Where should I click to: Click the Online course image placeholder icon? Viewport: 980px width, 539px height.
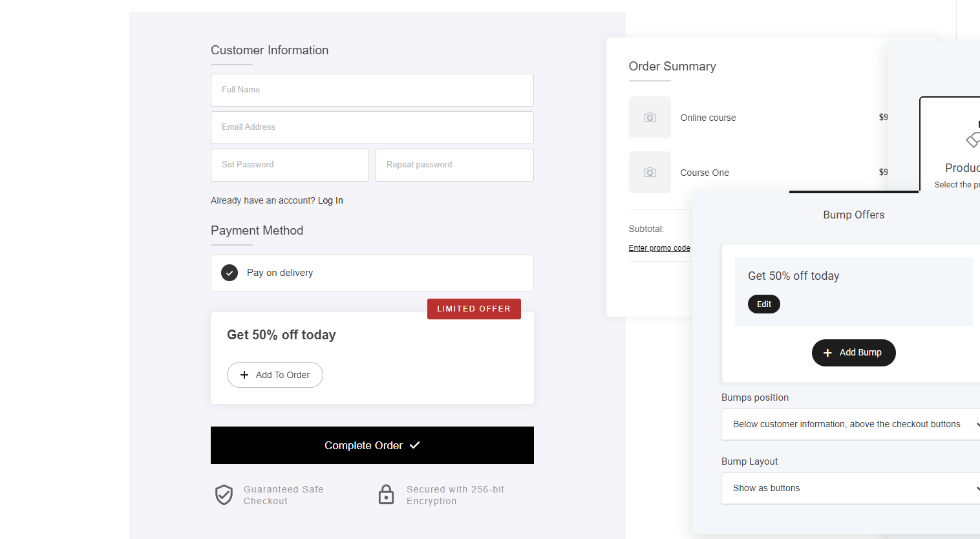(650, 118)
